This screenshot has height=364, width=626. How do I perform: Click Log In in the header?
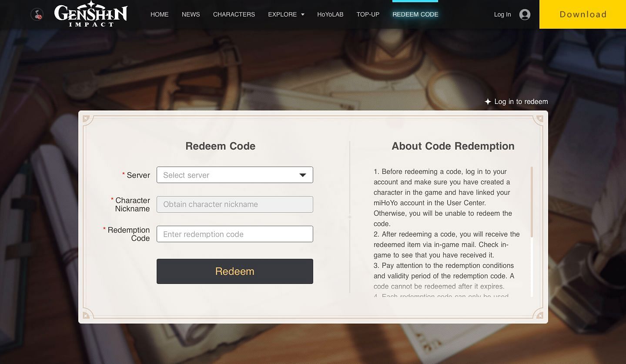click(x=502, y=14)
